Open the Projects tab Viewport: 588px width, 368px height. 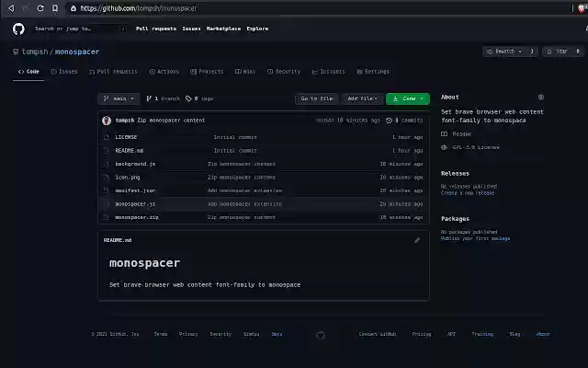[207, 72]
